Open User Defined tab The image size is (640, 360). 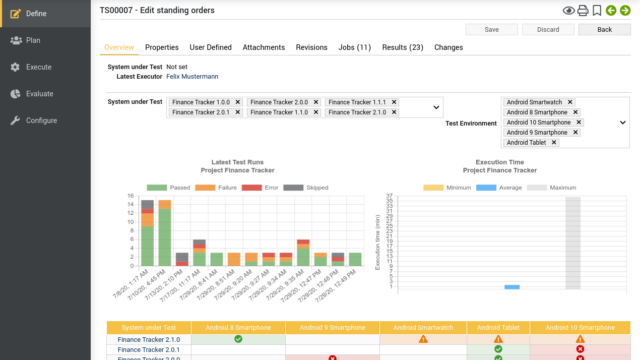[x=211, y=47]
